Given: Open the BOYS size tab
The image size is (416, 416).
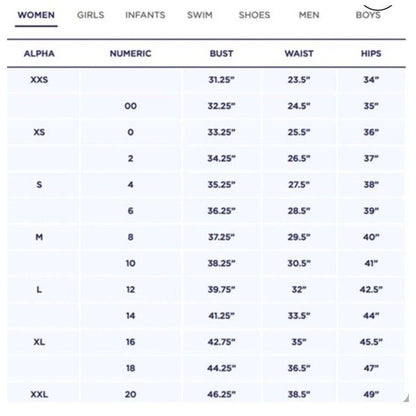Looking at the screenshot, I should (x=368, y=15).
